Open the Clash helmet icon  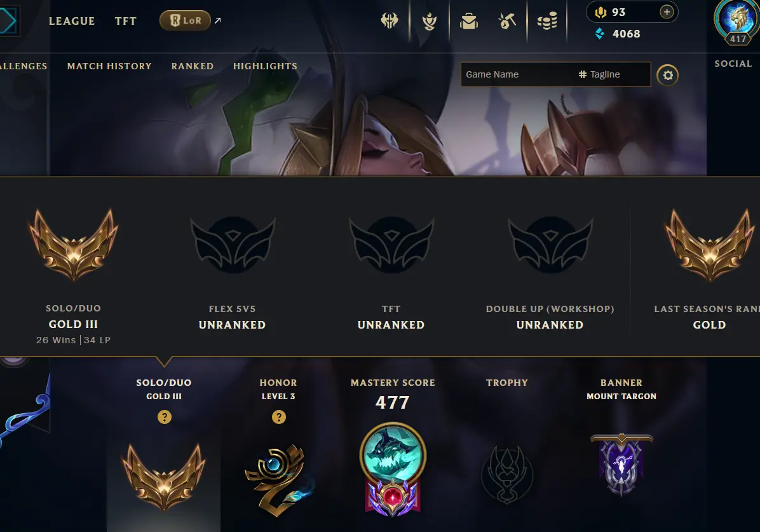pyautogui.click(x=390, y=21)
